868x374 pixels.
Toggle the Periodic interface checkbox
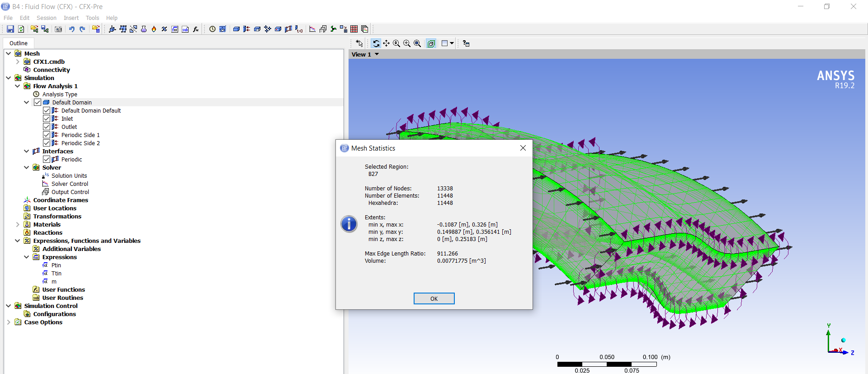tap(47, 159)
